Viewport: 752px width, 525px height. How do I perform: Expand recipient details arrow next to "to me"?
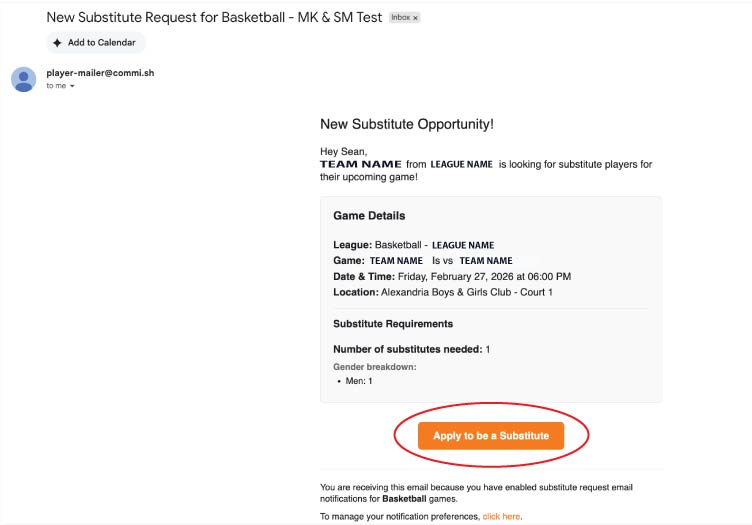click(x=72, y=86)
